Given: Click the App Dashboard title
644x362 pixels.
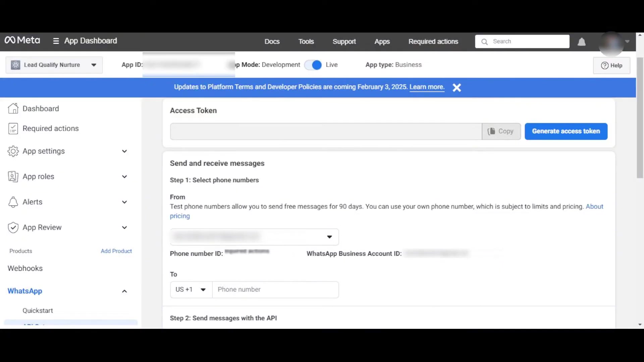Looking at the screenshot, I should tap(91, 41).
